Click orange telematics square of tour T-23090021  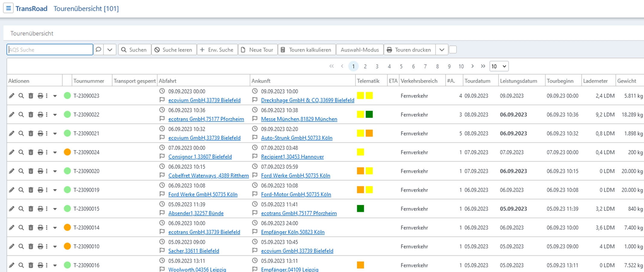pyautogui.click(x=369, y=133)
